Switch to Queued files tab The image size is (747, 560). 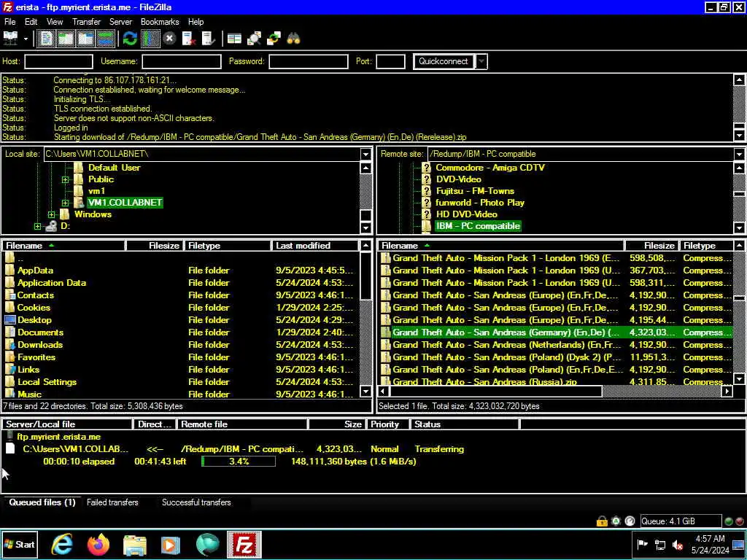(42, 502)
